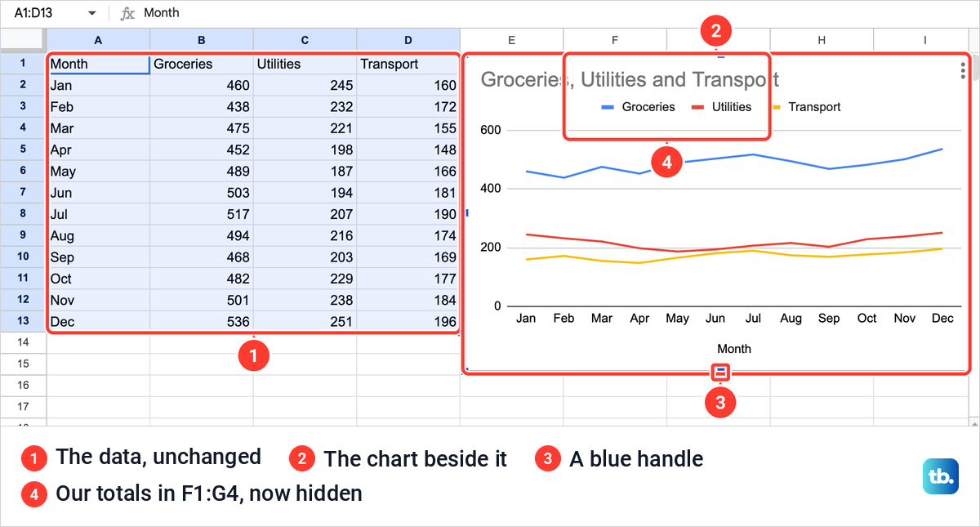The image size is (980, 527).
Task: Click the Jun cell in column A
Action: tap(98, 193)
